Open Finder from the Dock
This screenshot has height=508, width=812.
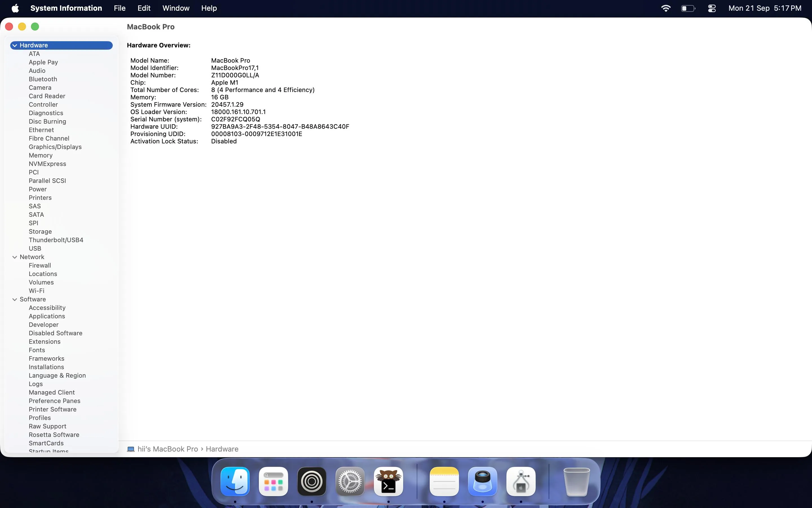[235, 481]
